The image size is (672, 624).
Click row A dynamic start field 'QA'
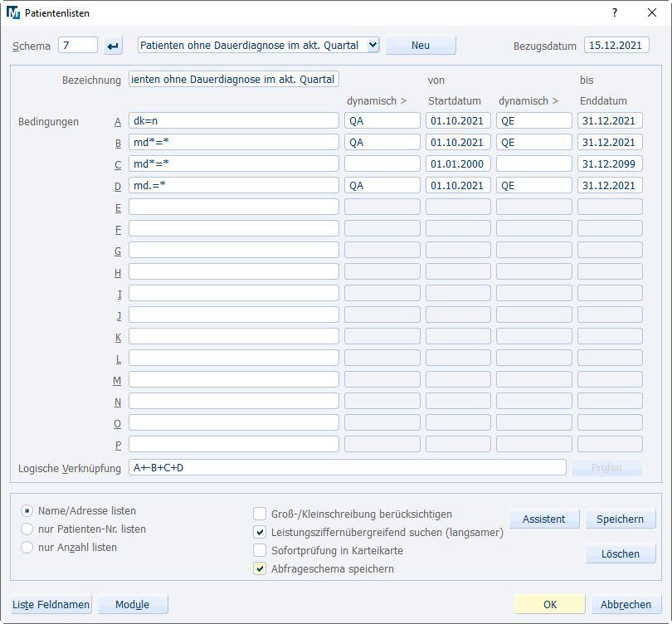(382, 121)
